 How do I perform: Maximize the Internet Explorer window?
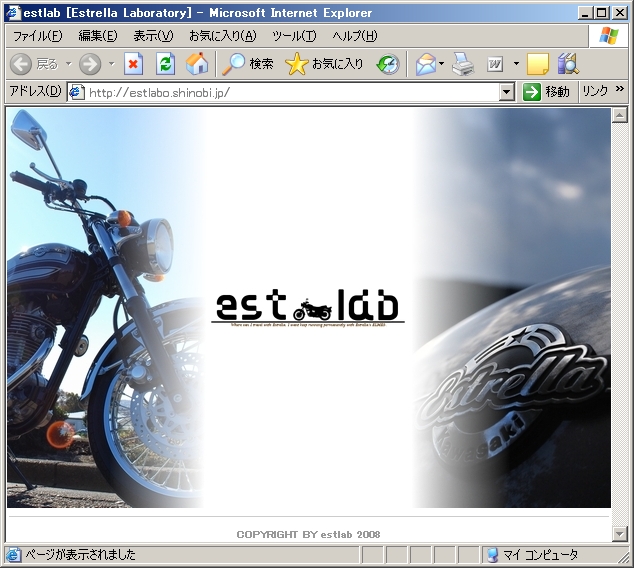coord(601,13)
